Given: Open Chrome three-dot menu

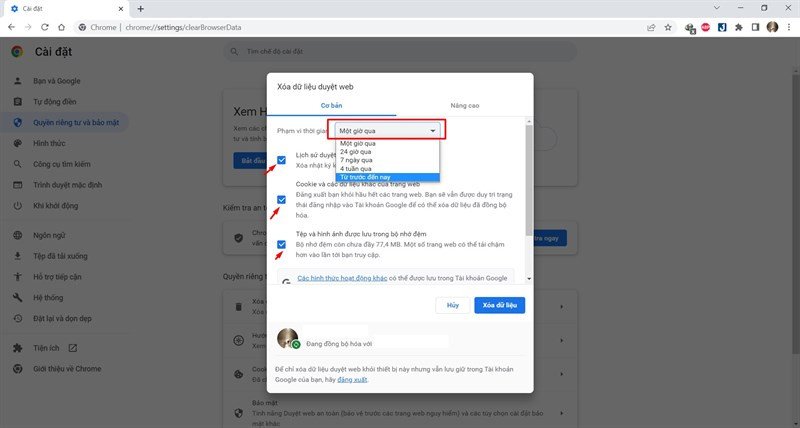Looking at the screenshot, I should (789, 27).
